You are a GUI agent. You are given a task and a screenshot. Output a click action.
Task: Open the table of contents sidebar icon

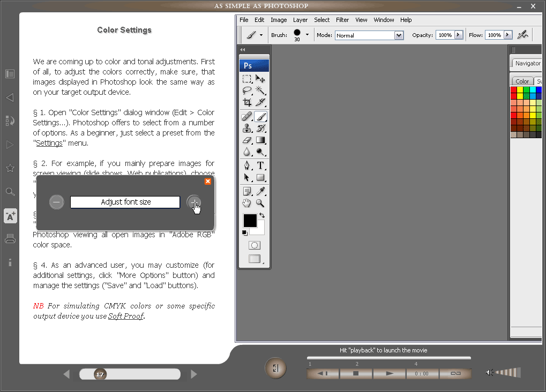10,74
